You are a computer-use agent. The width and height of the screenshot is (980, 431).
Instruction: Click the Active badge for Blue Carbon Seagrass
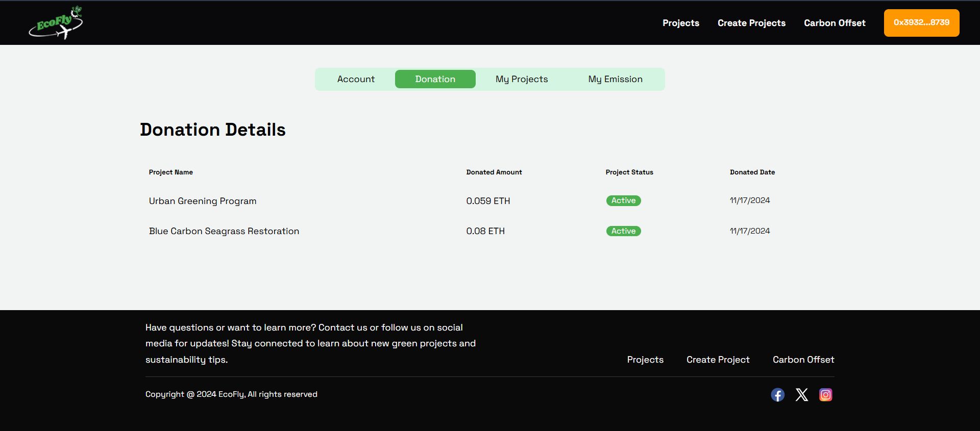[623, 231]
